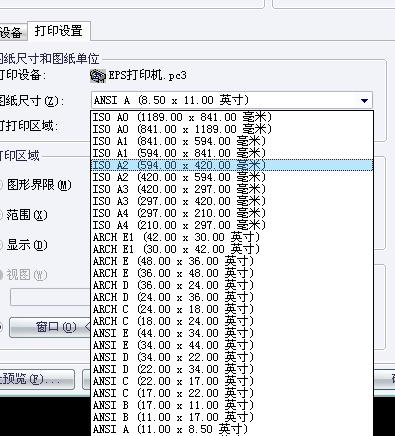This screenshot has width=395, height=436.
Task: Click the paper size combo box field
Action: point(232,100)
